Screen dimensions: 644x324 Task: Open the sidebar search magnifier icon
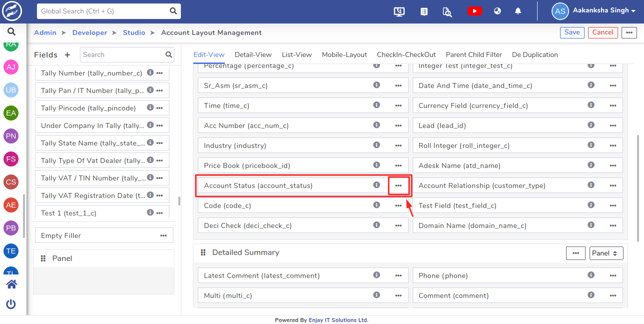pos(11,32)
